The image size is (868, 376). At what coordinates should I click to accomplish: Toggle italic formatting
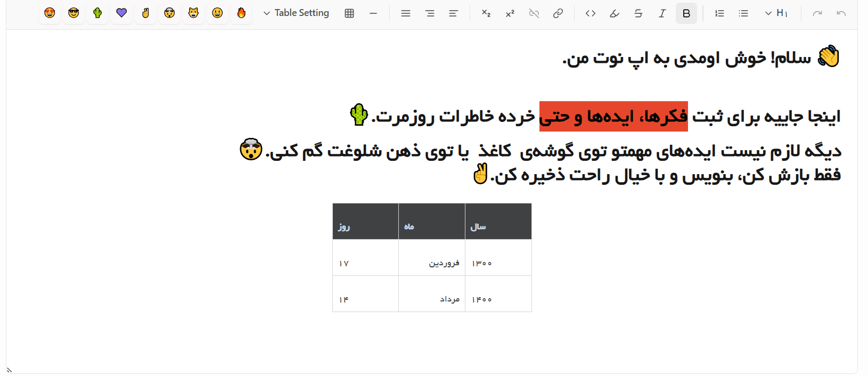click(662, 13)
